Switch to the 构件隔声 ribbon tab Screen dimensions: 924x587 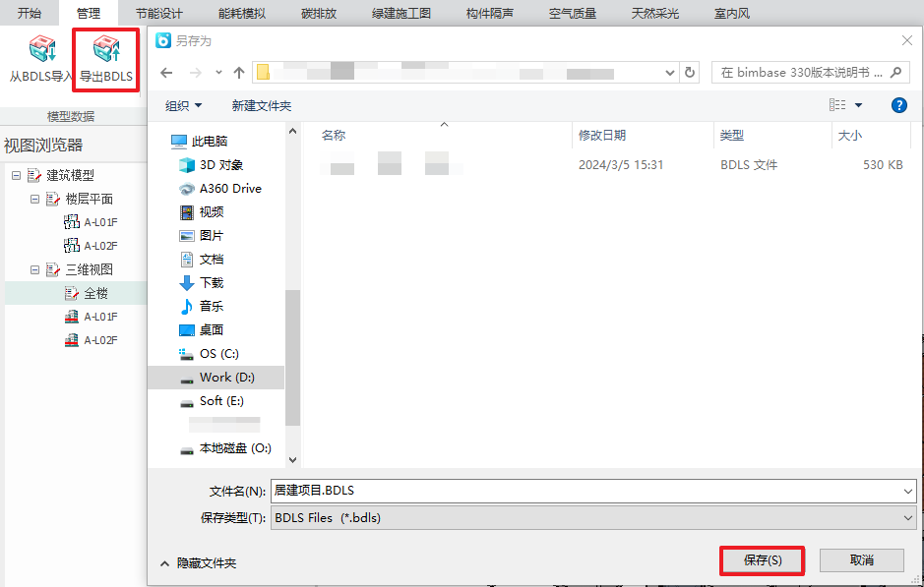(490, 13)
